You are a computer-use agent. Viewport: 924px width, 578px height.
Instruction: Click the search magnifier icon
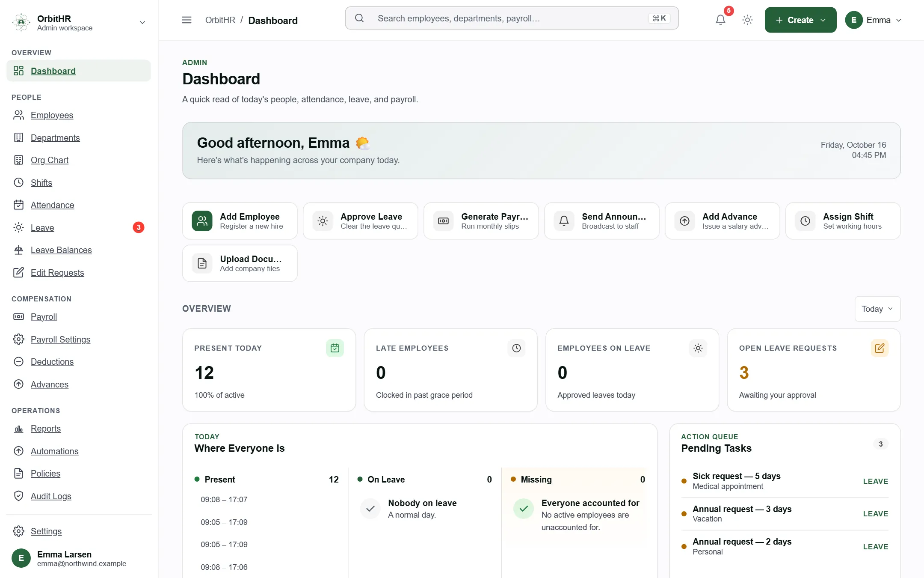click(359, 18)
